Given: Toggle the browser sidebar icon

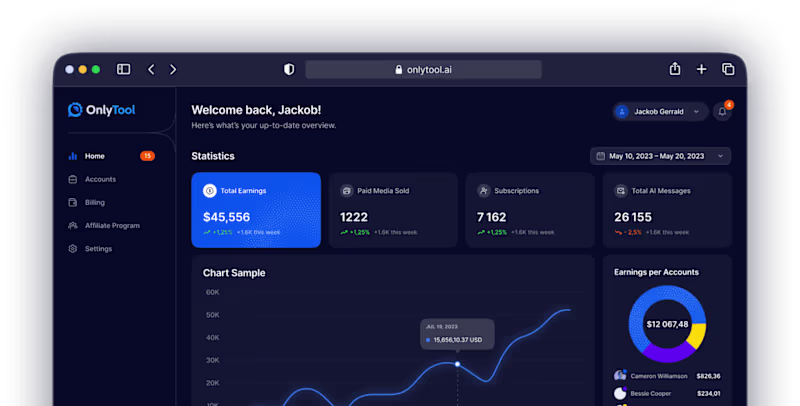Looking at the screenshot, I should [x=123, y=69].
